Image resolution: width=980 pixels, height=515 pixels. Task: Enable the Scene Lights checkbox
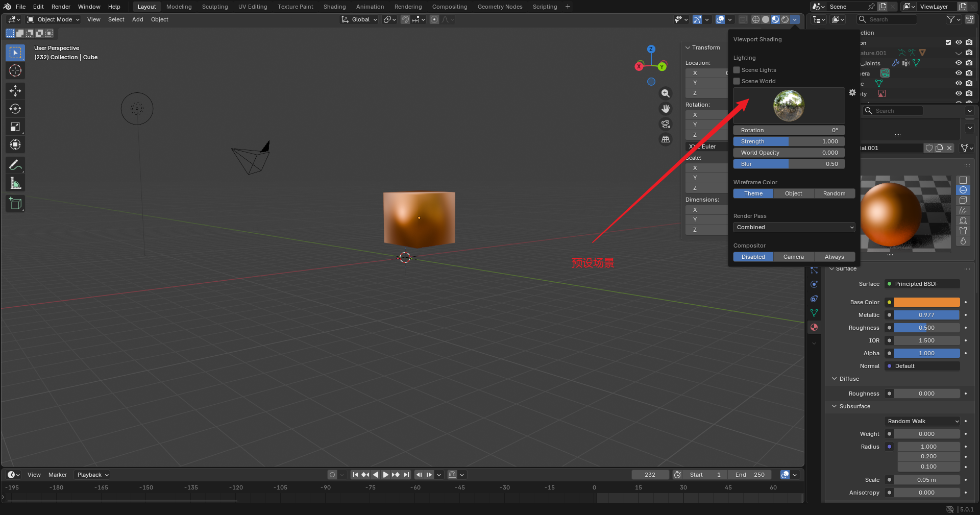coord(737,70)
